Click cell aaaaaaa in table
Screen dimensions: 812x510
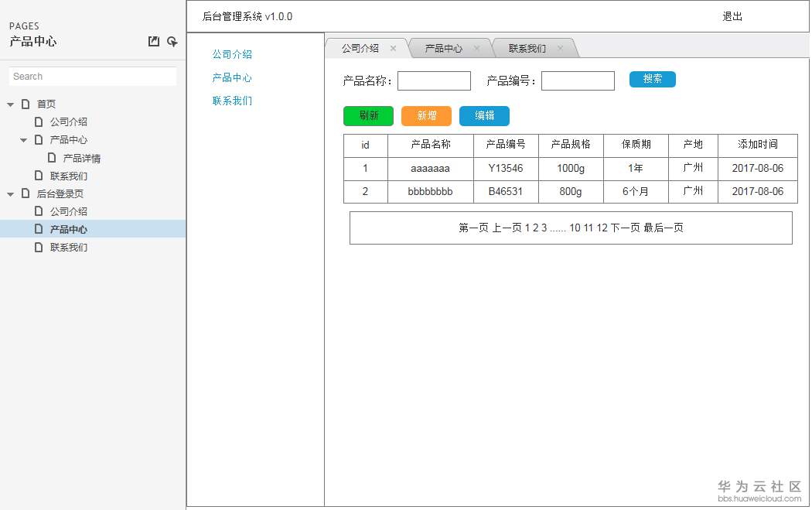tap(431, 169)
